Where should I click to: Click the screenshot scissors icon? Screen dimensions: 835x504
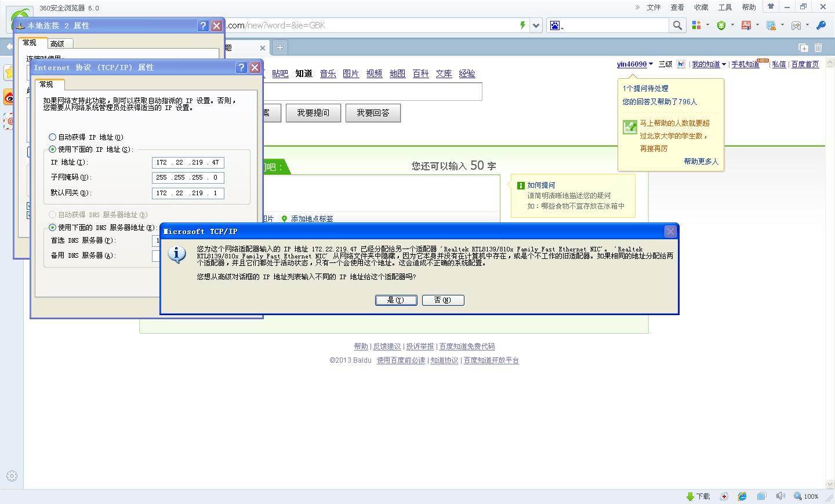pos(771,25)
